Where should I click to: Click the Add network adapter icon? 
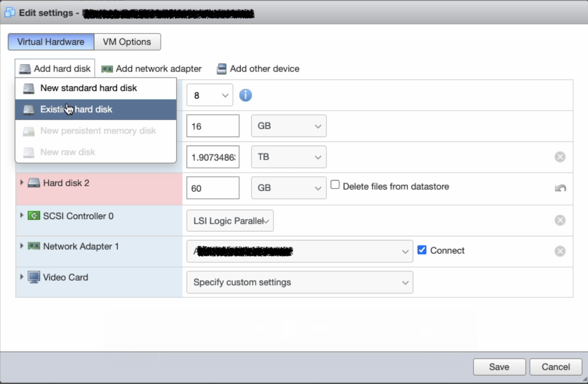(x=107, y=69)
